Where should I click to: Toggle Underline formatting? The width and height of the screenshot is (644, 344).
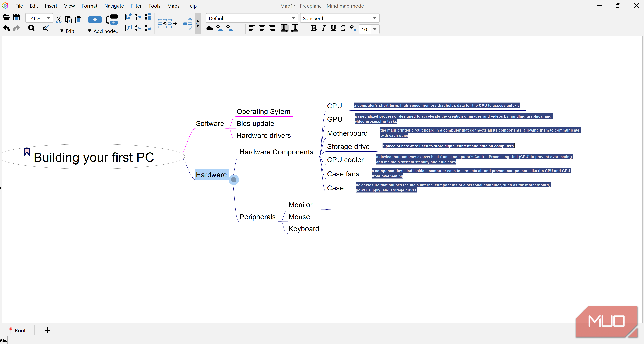pyautogui.click(x=333, y=28)
